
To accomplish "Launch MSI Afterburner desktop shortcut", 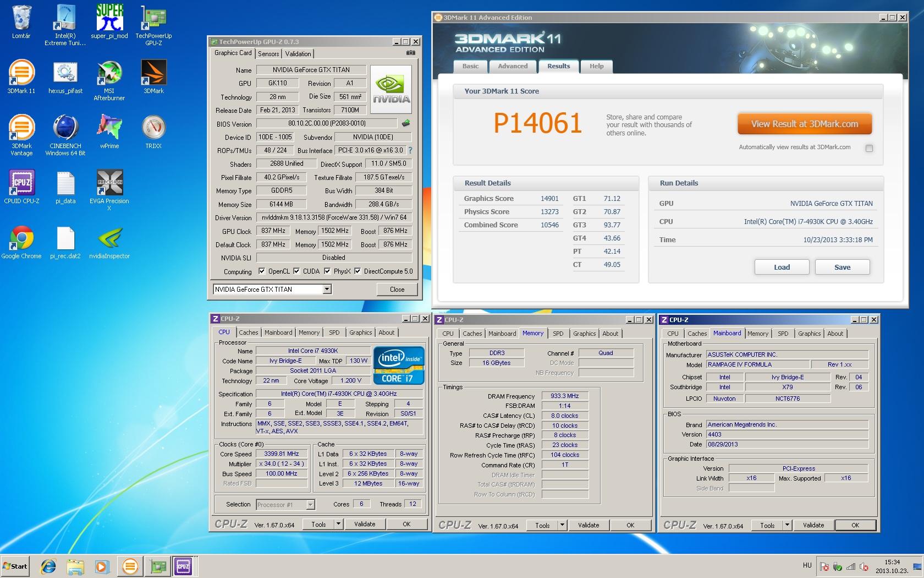I will pyautogui.click(x=109, y=80).
